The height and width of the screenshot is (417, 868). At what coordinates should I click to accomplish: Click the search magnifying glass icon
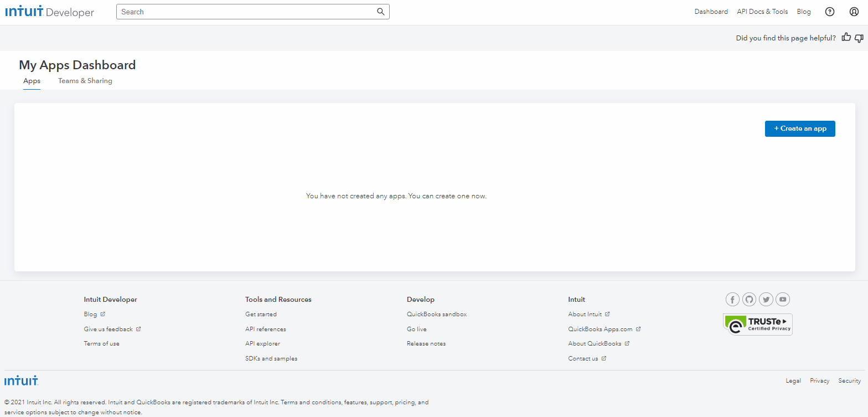tap(380, 12)
